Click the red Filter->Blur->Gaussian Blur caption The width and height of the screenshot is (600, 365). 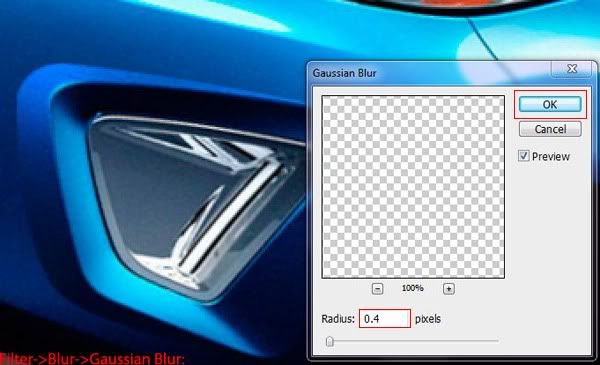click(x=92, y=359)
